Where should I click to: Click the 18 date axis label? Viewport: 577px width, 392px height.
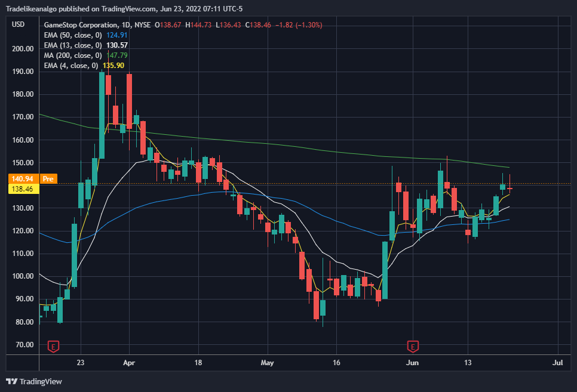pos(198,363)
